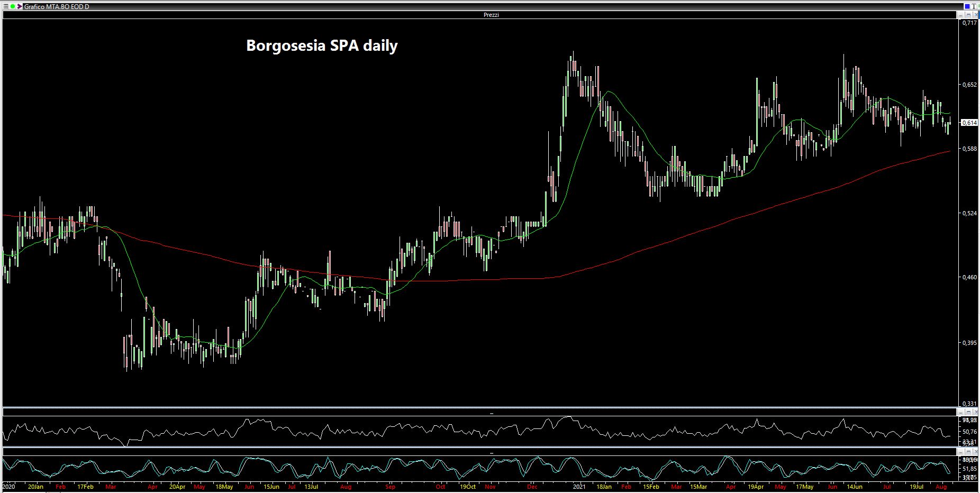Maximize the middle indicator pane

[x=969, y=412]
